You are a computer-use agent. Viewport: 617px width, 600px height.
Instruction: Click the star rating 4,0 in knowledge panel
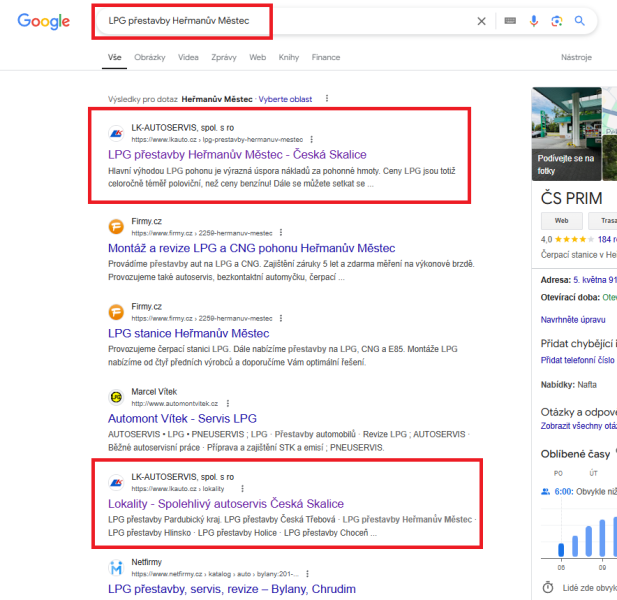pyautogui.click(x=567, y=239)
